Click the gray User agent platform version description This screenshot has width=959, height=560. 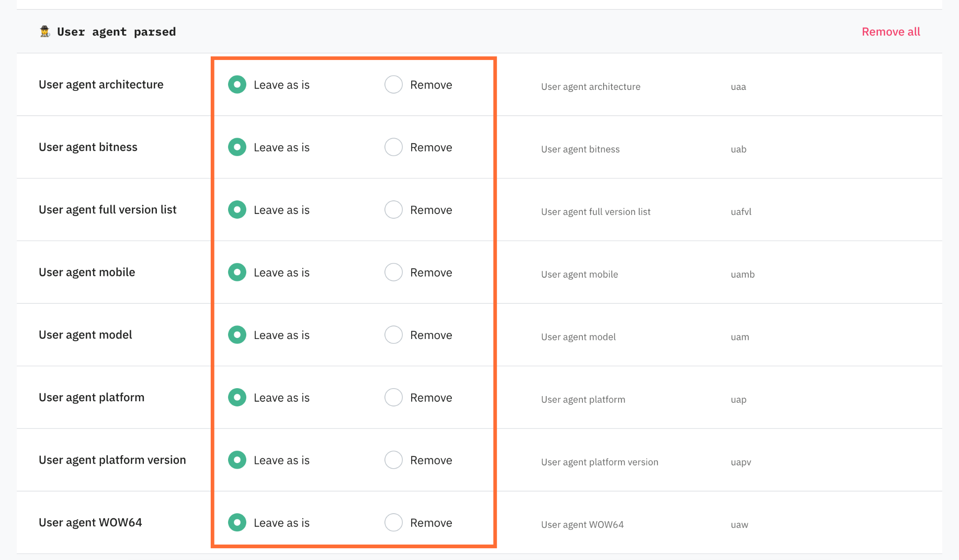coord(599,462)
